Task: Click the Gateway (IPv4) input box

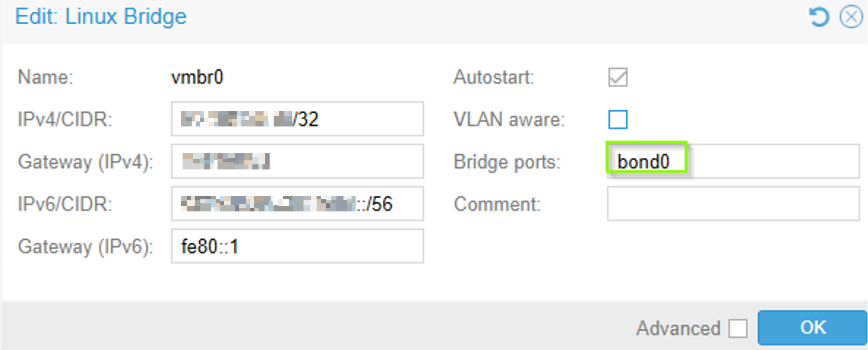Action: [297, 161]
